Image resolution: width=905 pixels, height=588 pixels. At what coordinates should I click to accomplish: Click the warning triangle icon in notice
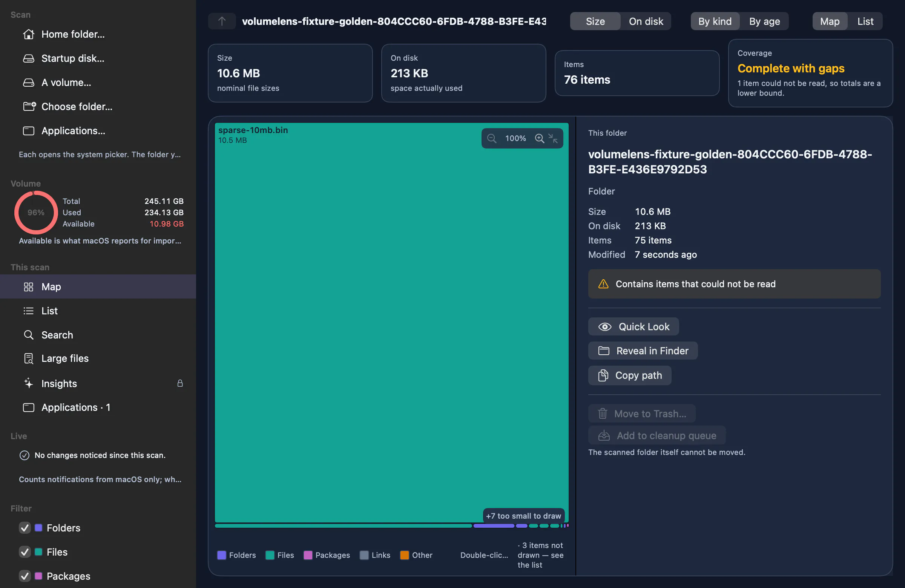click(x=603, y=284)
